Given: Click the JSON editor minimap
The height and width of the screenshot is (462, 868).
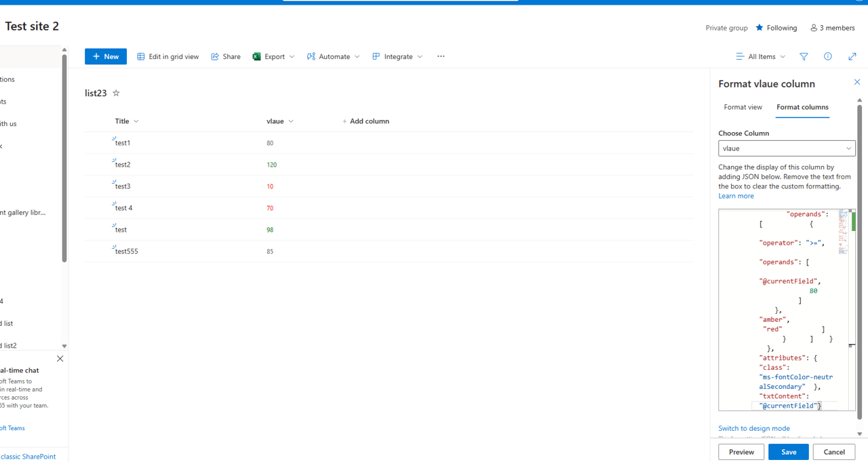Looking at the screenshot, I should (843, 232).
